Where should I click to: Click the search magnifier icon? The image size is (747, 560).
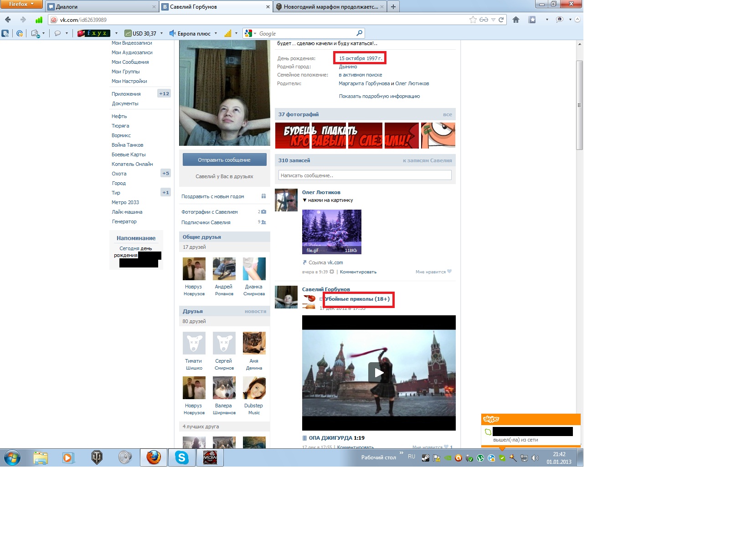(x=359, y=33)
